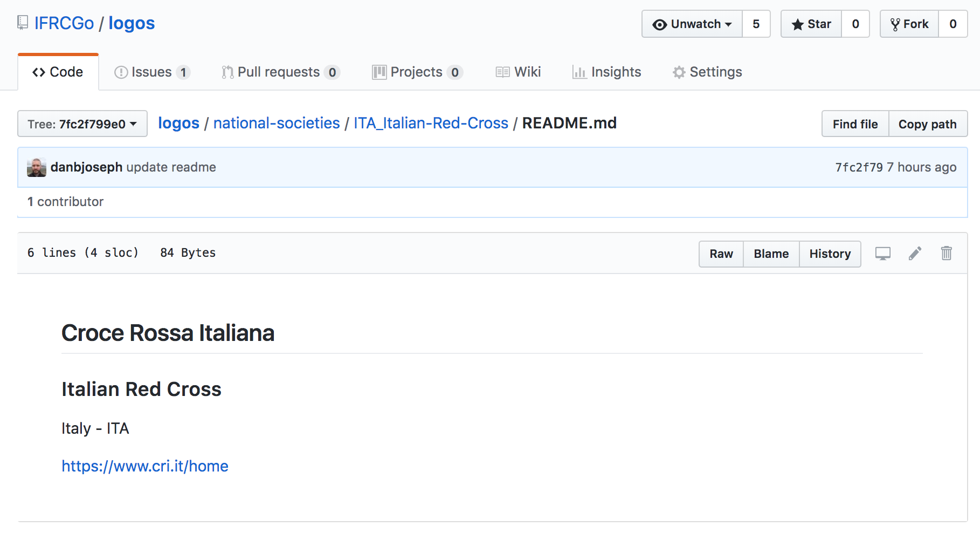The image size is (980, 533).
Task: Click the Copy path button
Action: tap(928, 124)
